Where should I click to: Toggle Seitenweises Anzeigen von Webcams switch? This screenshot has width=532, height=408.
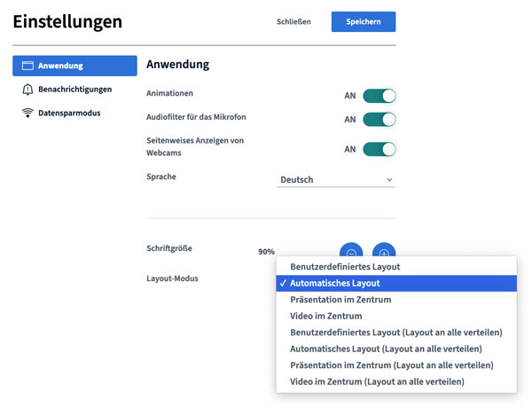tap(379, 149)
